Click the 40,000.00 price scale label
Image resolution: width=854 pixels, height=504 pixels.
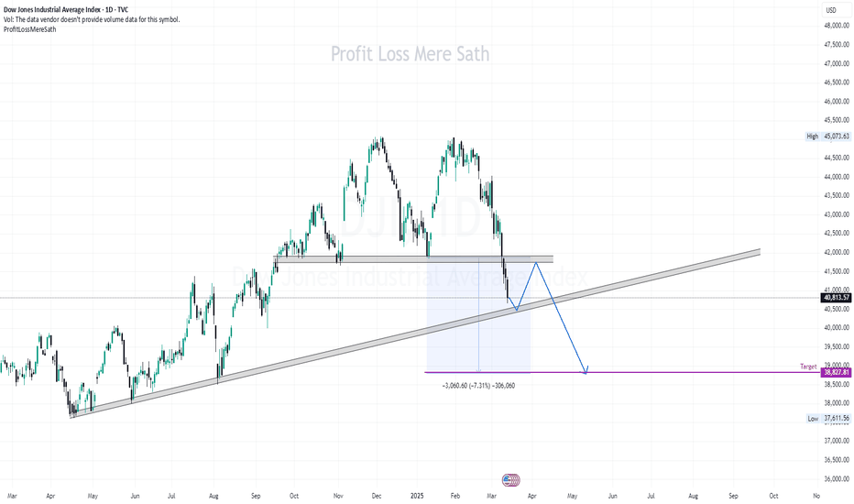[x=837, y=327]
